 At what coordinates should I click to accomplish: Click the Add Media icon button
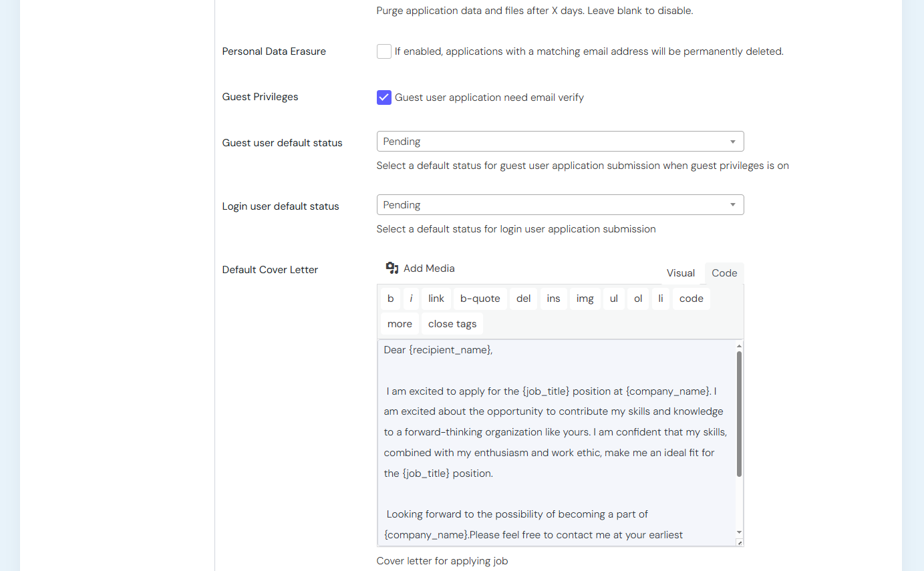tap(420, 268)
